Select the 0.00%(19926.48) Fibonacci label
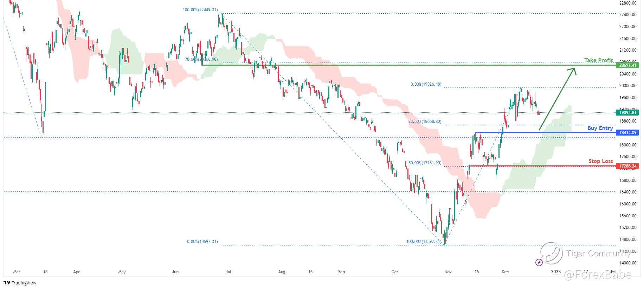644x289 pixels. click(x=426, y=84)
